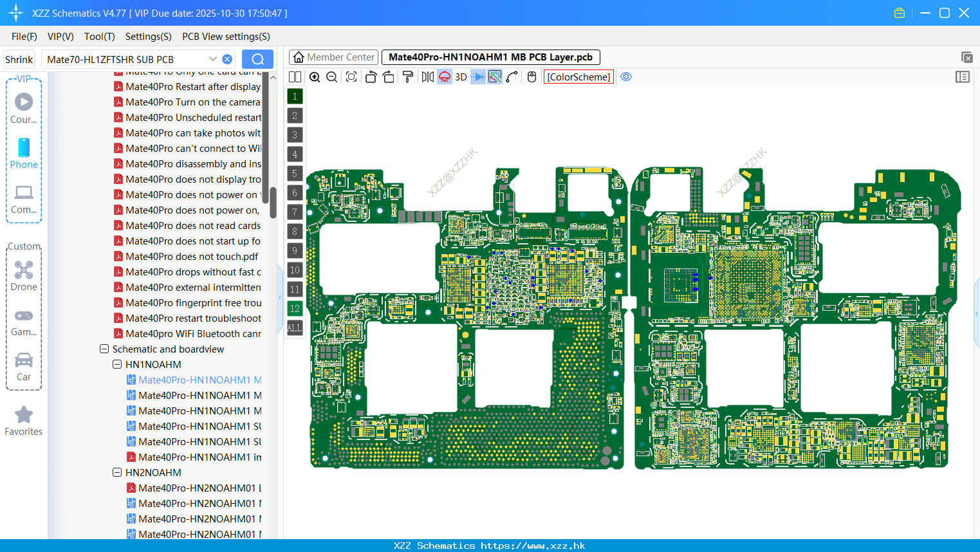Viewport: 980px width, 552px height.
Task: Open the Settings(S) menu
Action: point(149,37)
